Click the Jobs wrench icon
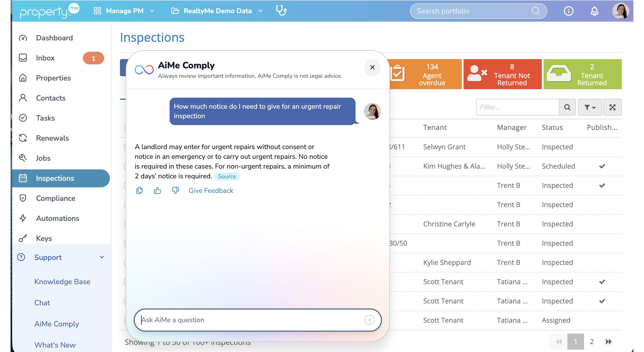644x352 pixels. pos(23,158)
